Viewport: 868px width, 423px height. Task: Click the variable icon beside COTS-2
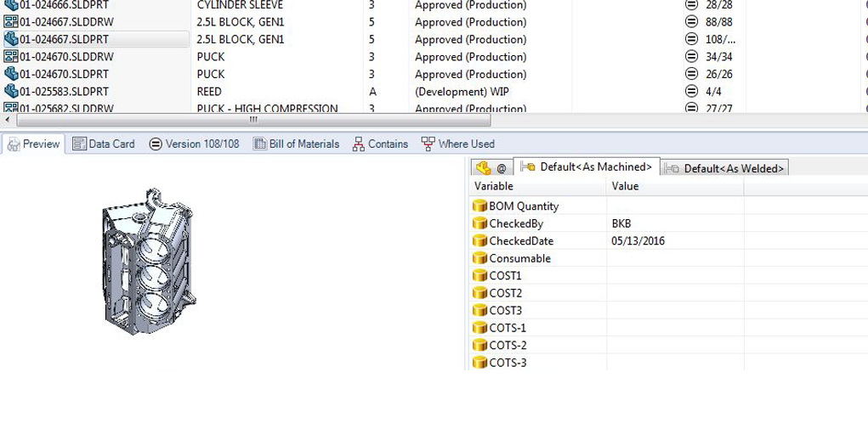479,345
